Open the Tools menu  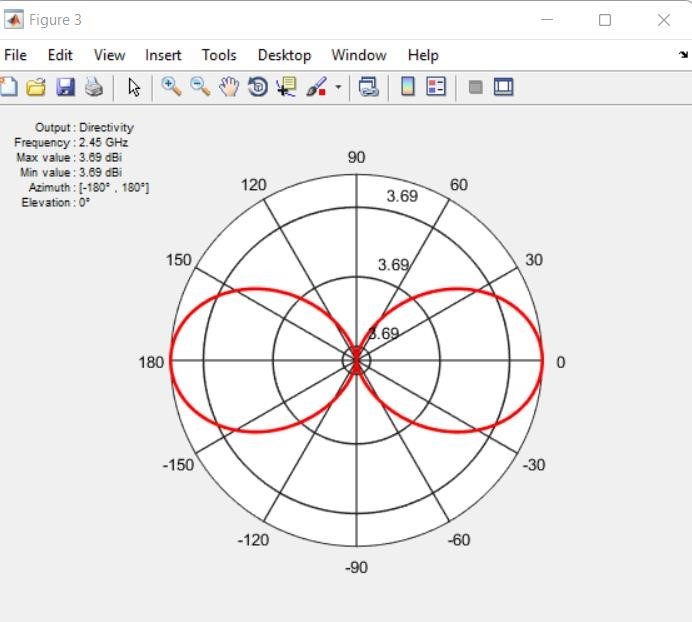pyautogui.click(x=219, y=55)
